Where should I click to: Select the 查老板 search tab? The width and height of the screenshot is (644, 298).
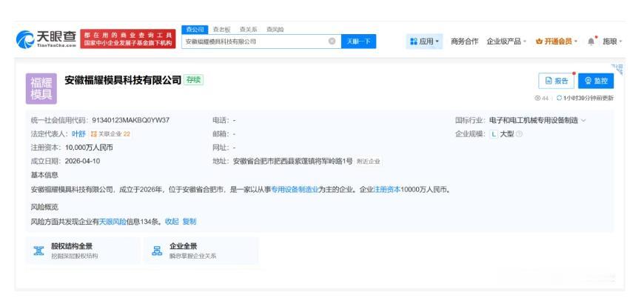221,30
